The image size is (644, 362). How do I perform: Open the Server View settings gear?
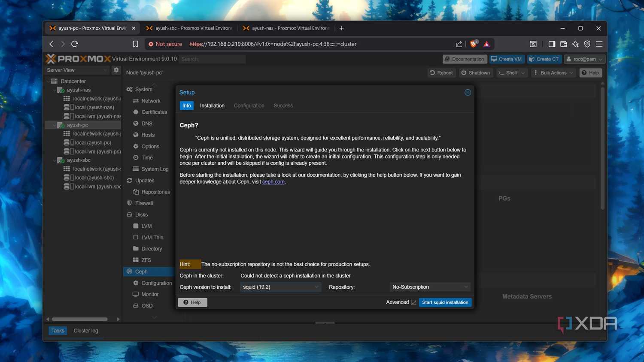coord(116,70)
